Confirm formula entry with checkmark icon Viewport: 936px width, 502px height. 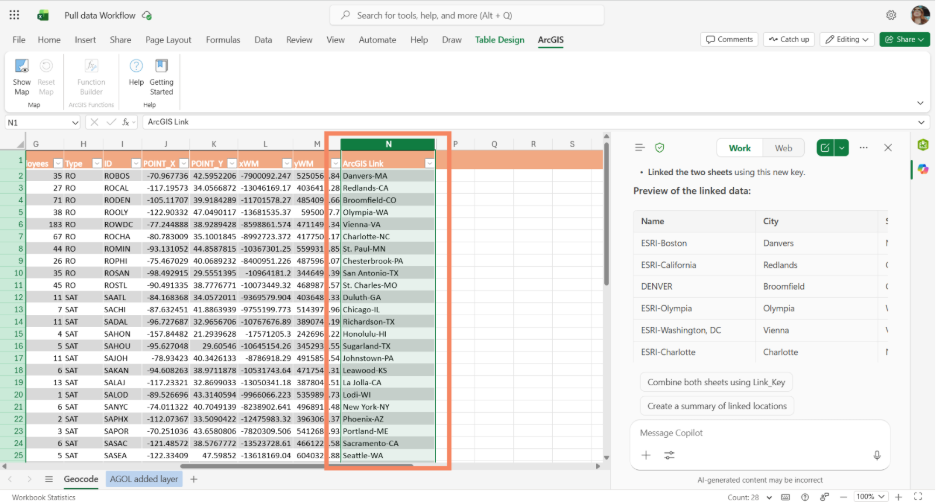(110, 122)
